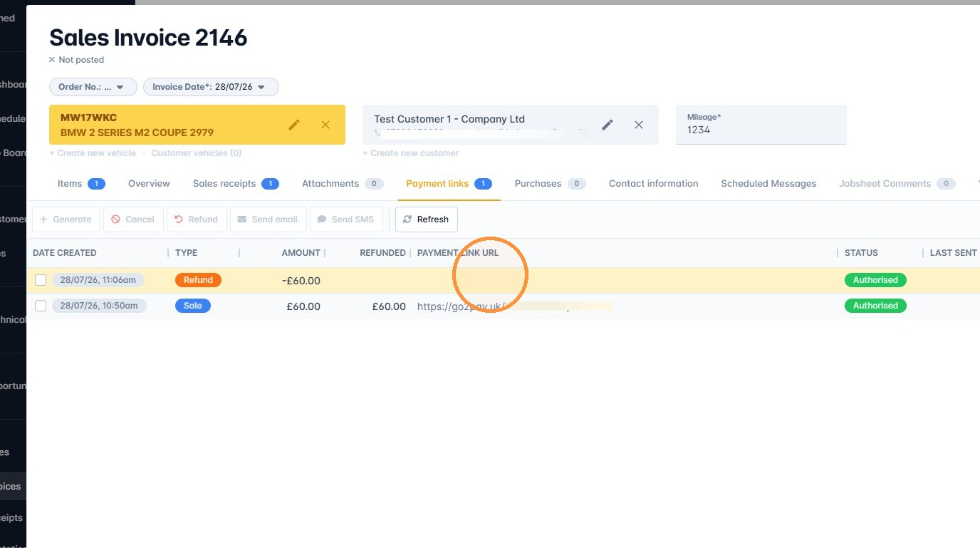Open the Invoice Date 28/07/26 dropdown
The height and width of the screenshot is (548, 980).
tap(211, 87)
